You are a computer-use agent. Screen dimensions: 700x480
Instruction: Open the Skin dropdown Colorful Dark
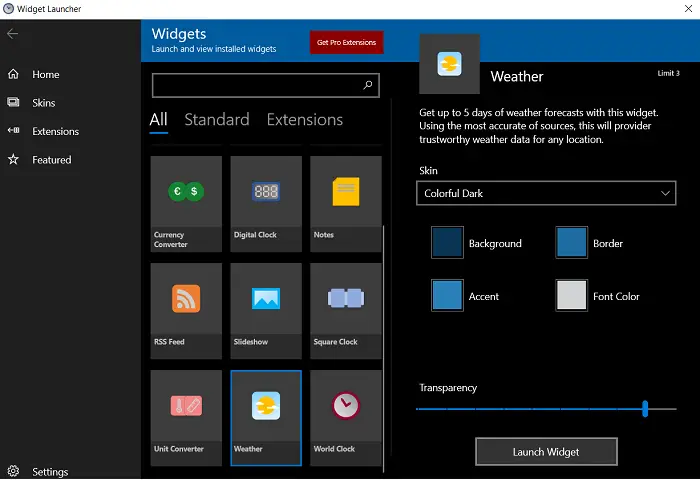point(546,193)
